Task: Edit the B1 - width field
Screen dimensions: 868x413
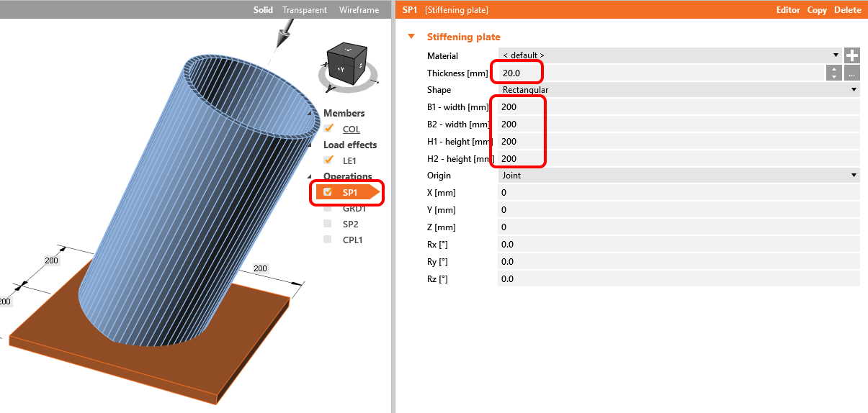Action: [679, 107]
